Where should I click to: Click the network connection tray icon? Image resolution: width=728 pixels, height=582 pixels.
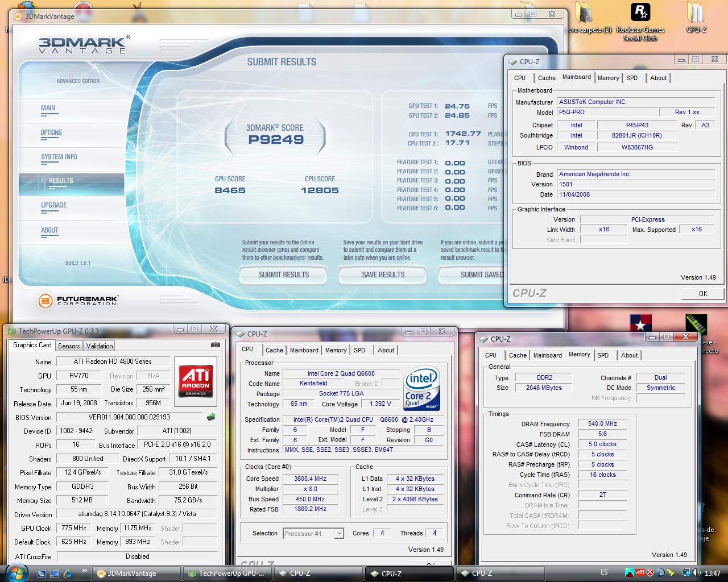(x=686, y=572)
